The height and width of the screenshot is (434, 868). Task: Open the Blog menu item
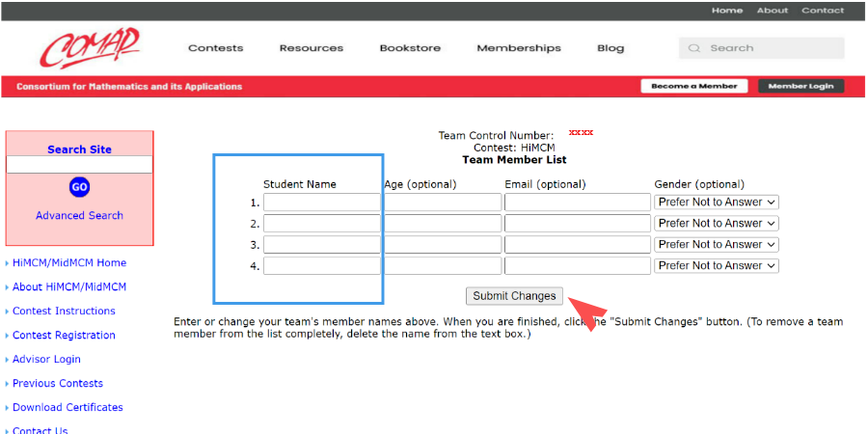tap(610, 48)
